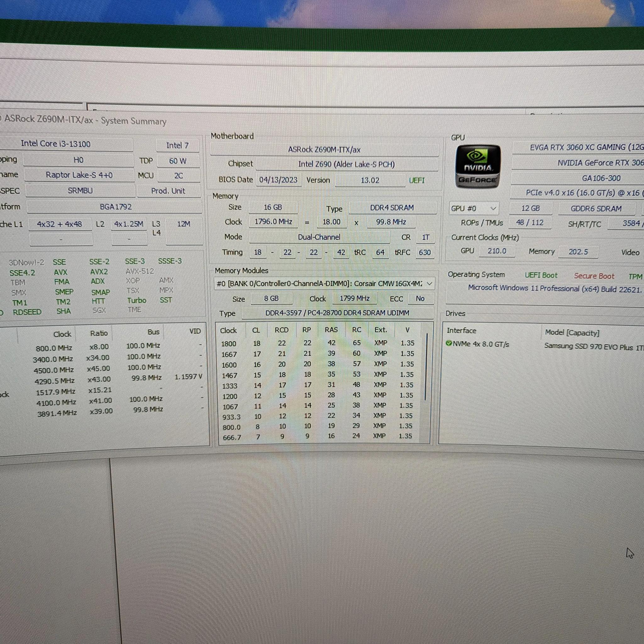The width and height of the screenshot is (644, 644).
Task: Click the stepping value H0
Action: pyautogui.click(x=79, y=160)
